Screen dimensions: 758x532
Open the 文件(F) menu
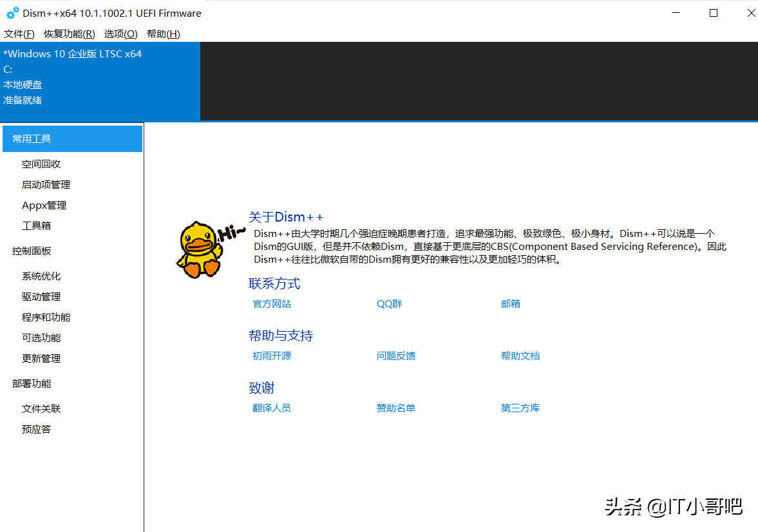coord(19,34)
